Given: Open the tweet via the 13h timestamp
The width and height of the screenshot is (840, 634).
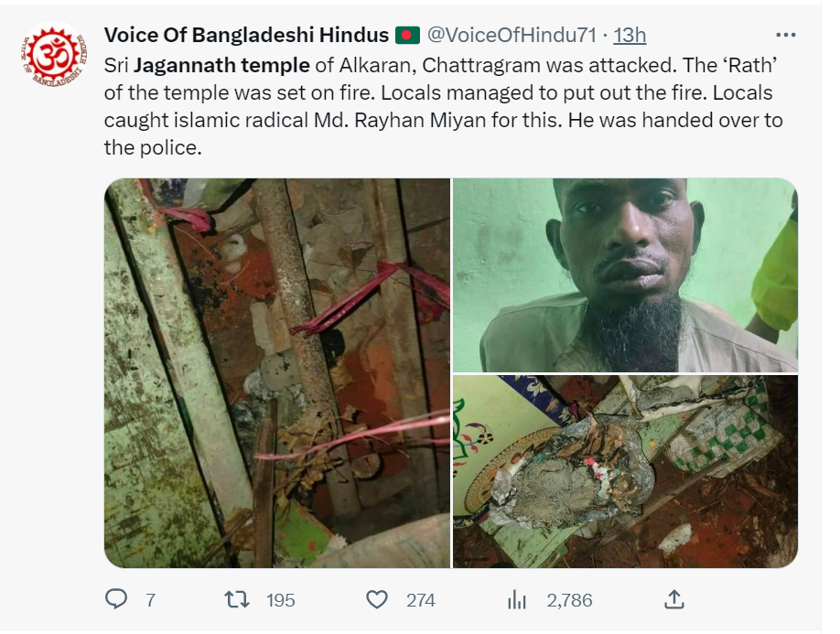Looking at the screenshot, I should point(630,36).
